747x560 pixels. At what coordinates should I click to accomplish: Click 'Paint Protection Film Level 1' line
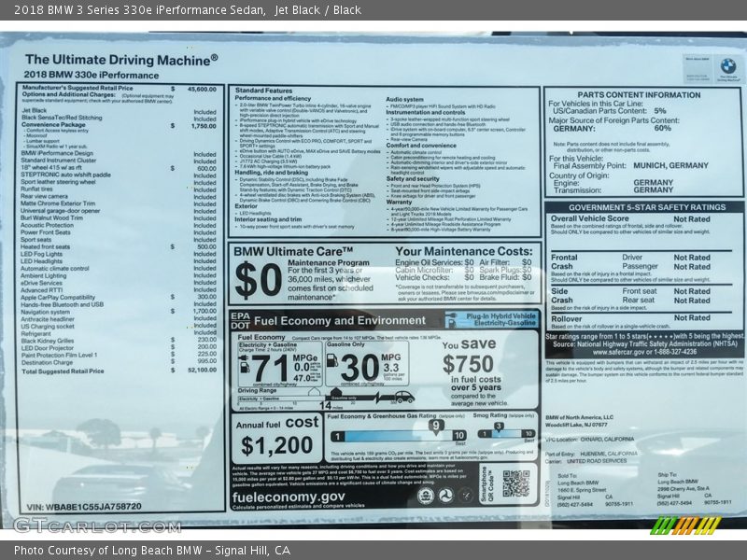[x=59, y=355]
